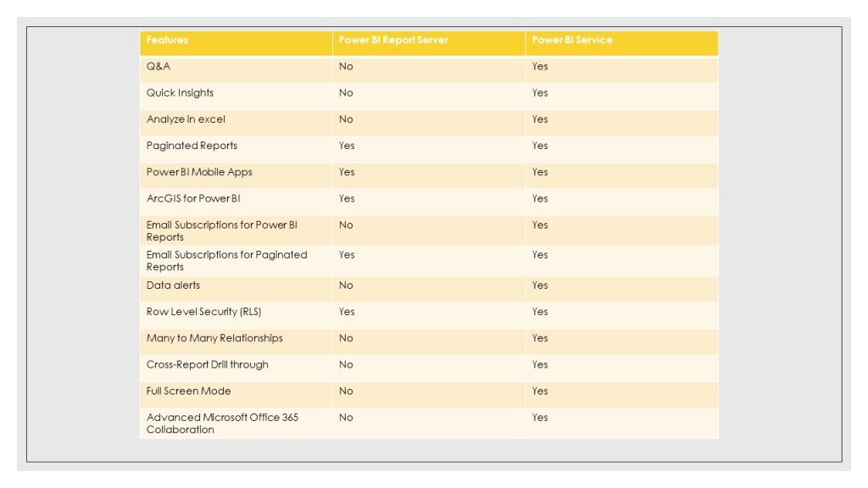
Task: Click Service "Yes" for Office 365 Collaboration row
Action: (x=540, y=418)
